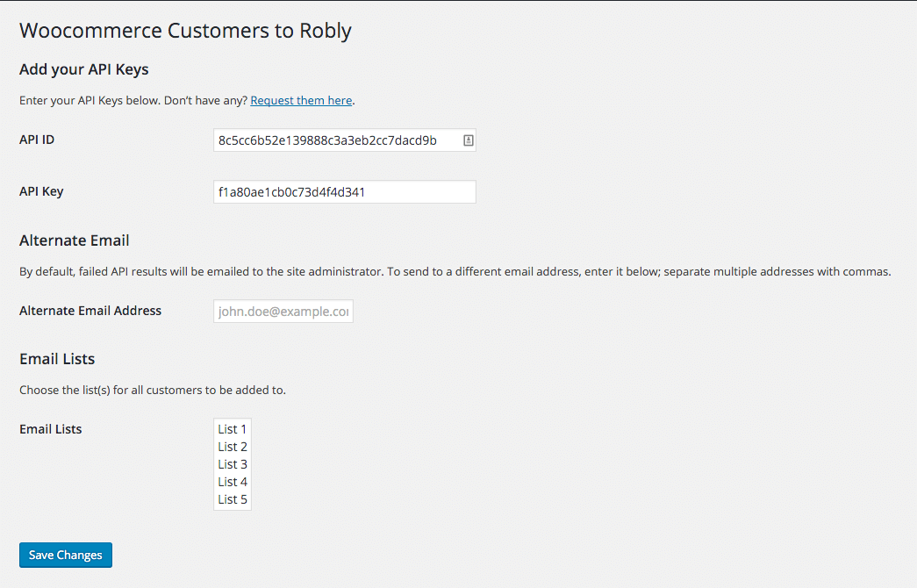917x588 pixels.
Task: Open the 'Request them here' link
Action: pyautogui.click(x=301, y=101)
